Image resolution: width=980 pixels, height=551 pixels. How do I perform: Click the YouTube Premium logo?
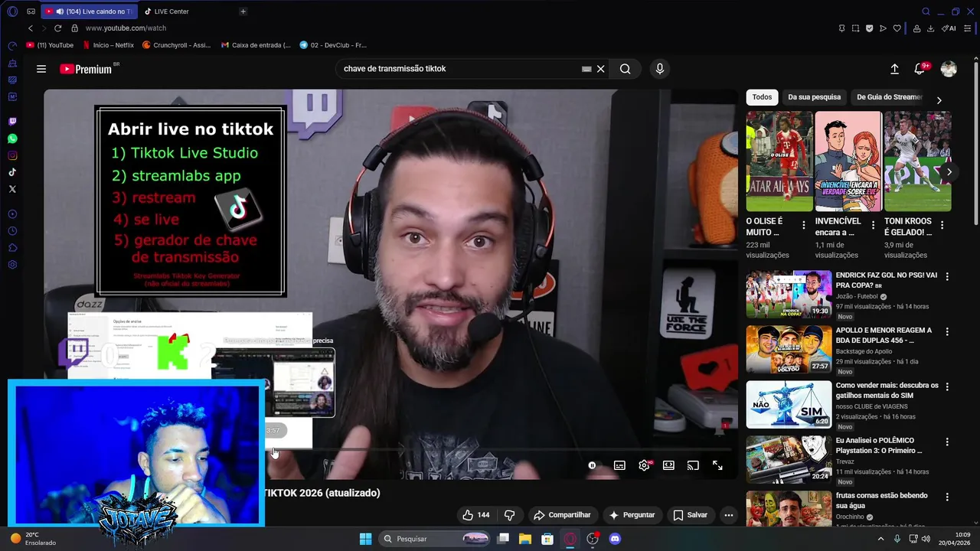(x=87, y=69)
